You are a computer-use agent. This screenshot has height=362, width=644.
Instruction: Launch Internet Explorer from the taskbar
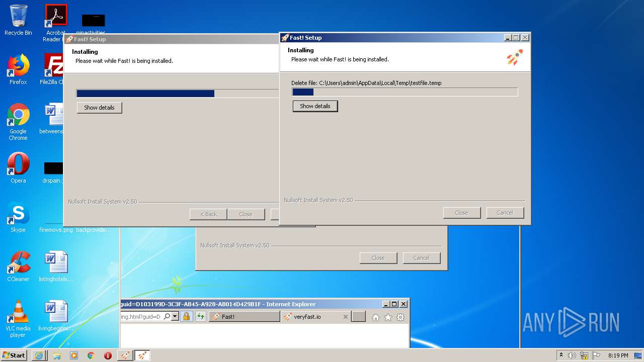click(39, 355)
